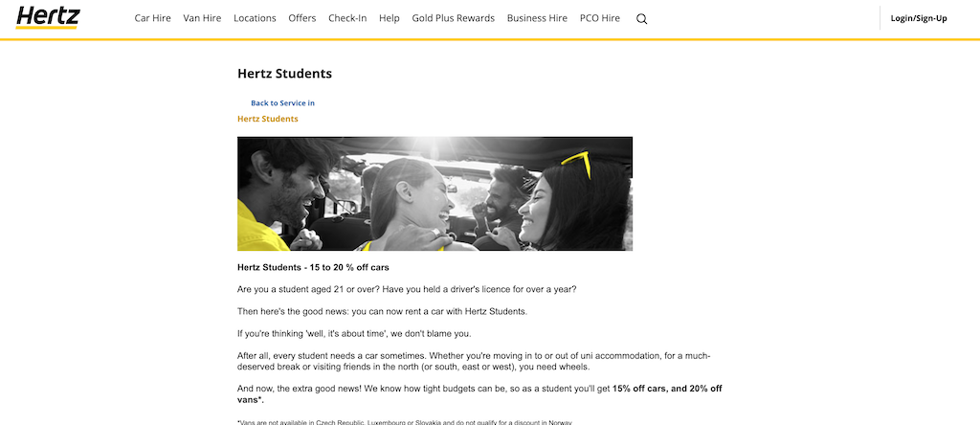980x425 pixels.
Task: Open the Car Hire menu
Action: point(152,18)
